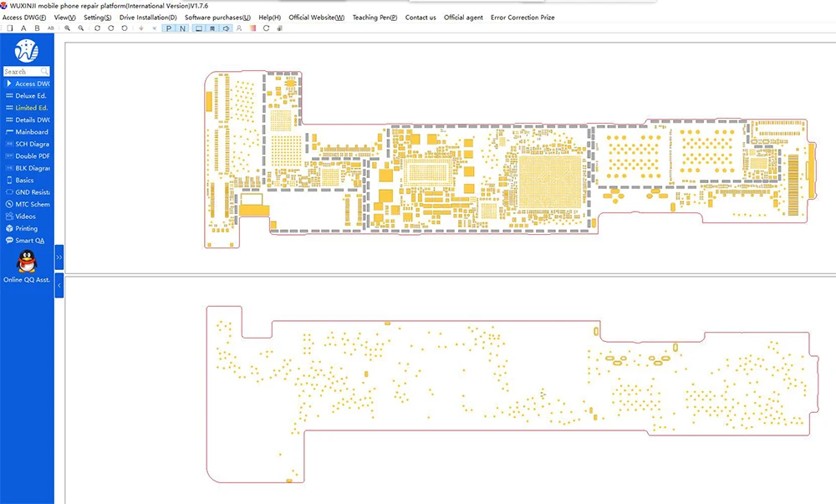The width and height of the screenshot is (836, 504).
Task: Click Error Correction Prize in menu bar
Action: [522, 18]
